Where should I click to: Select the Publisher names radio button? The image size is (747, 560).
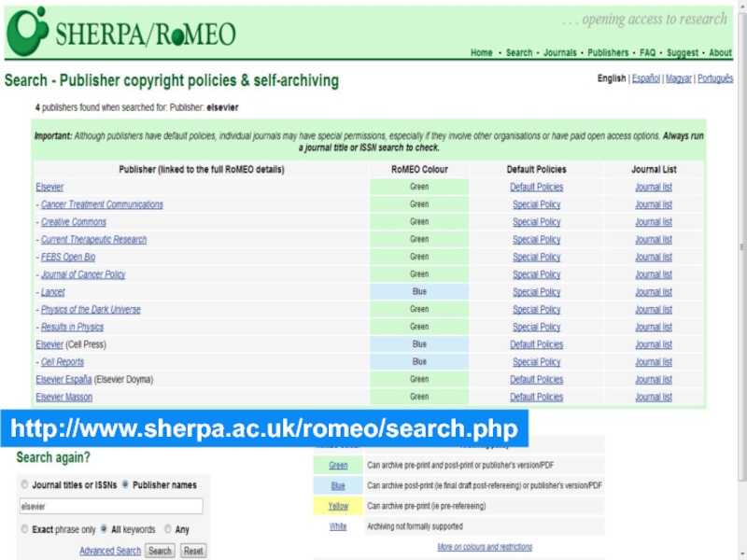pos(125,485)
